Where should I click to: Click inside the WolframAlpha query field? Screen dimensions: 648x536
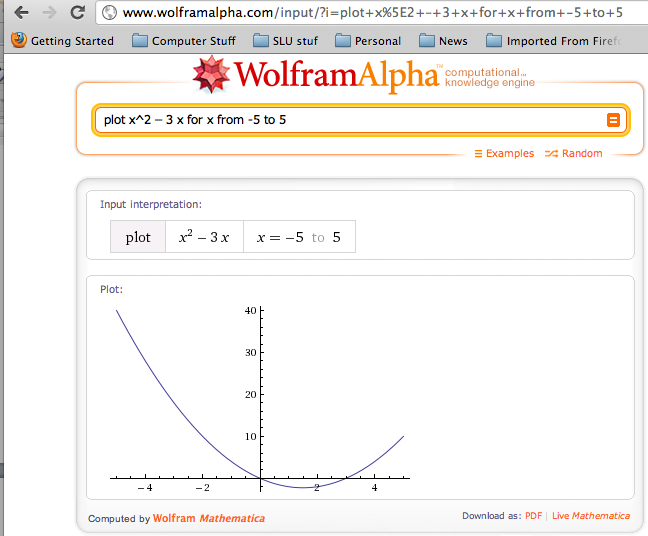pyautogui.click(x=350, y=120)
